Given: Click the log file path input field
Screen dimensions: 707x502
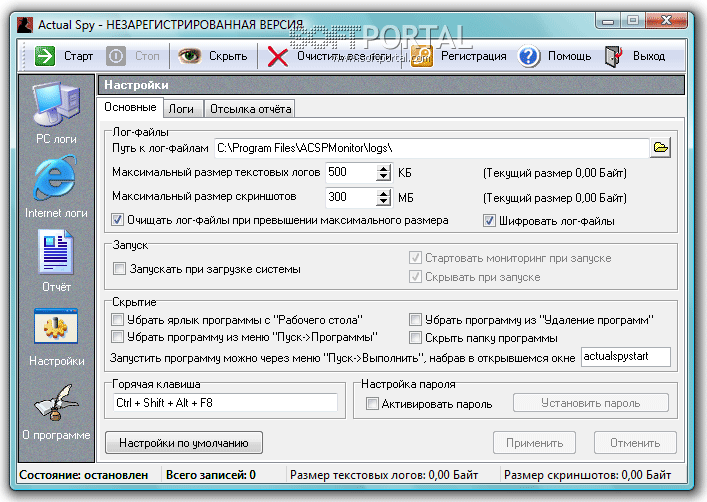Looking at the screenshot, I should [x=432, y=148].
